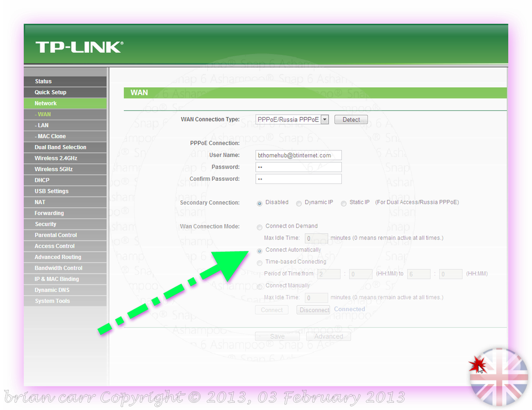Click the Connected status text

[x=349, y=309]
